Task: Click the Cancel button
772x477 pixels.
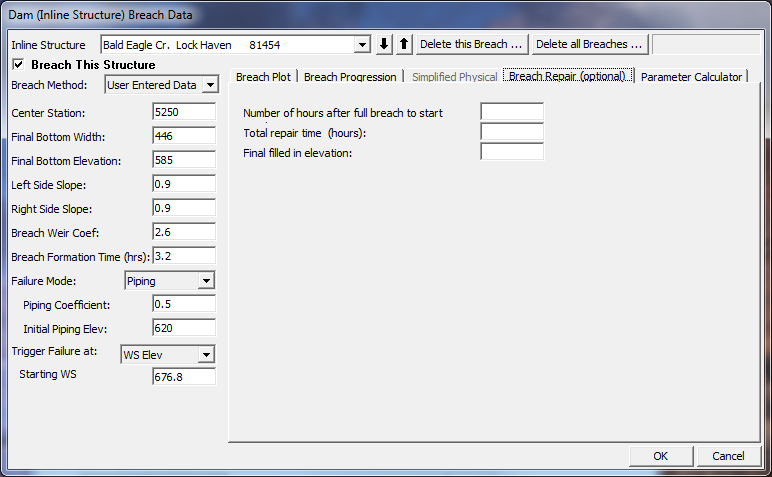Action: coord(728,456)
